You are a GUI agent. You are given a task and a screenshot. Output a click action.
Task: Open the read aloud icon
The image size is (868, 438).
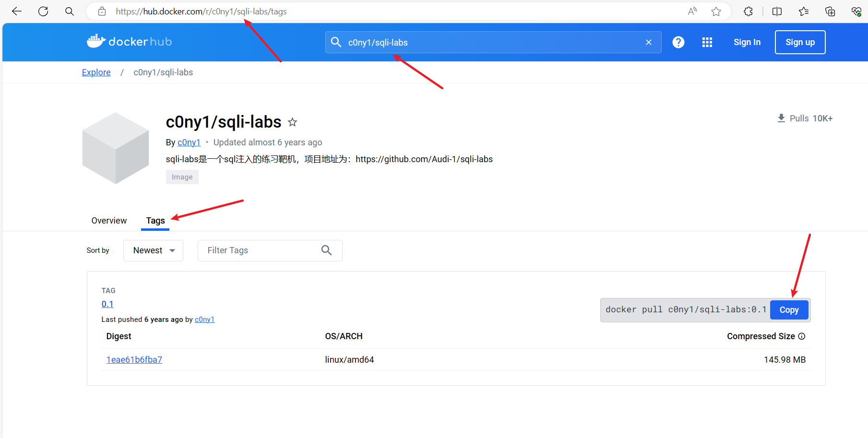(692, 12)
